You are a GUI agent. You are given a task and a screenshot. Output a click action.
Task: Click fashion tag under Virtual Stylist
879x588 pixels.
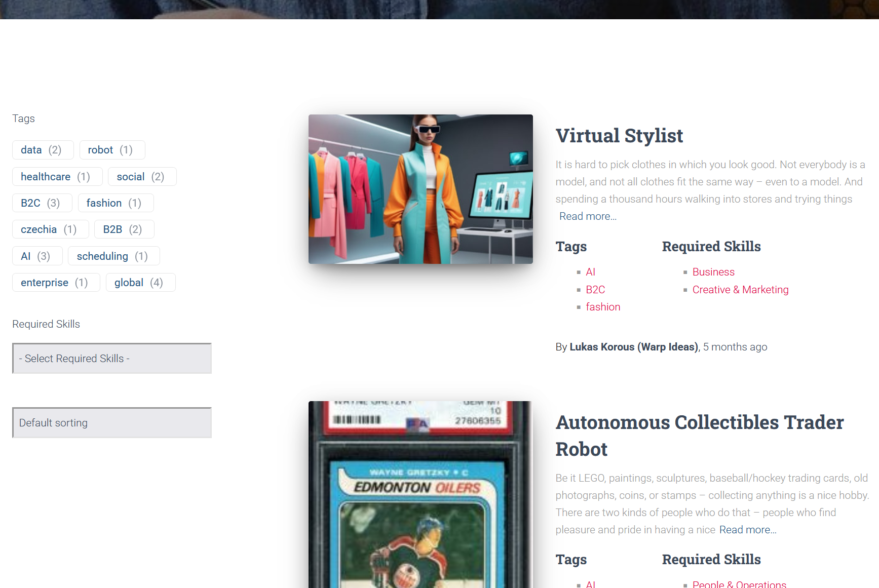(x=603, y=307)
